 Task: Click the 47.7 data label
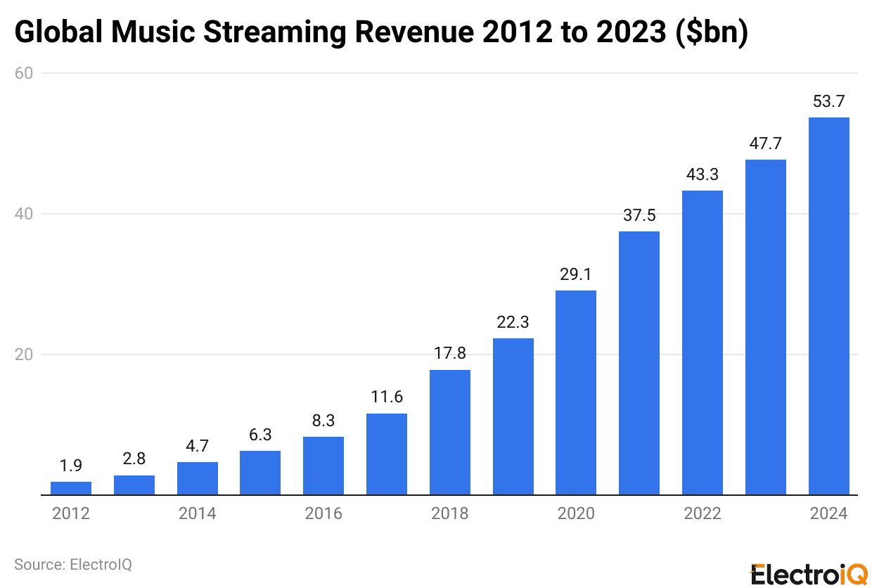point(765,142)
